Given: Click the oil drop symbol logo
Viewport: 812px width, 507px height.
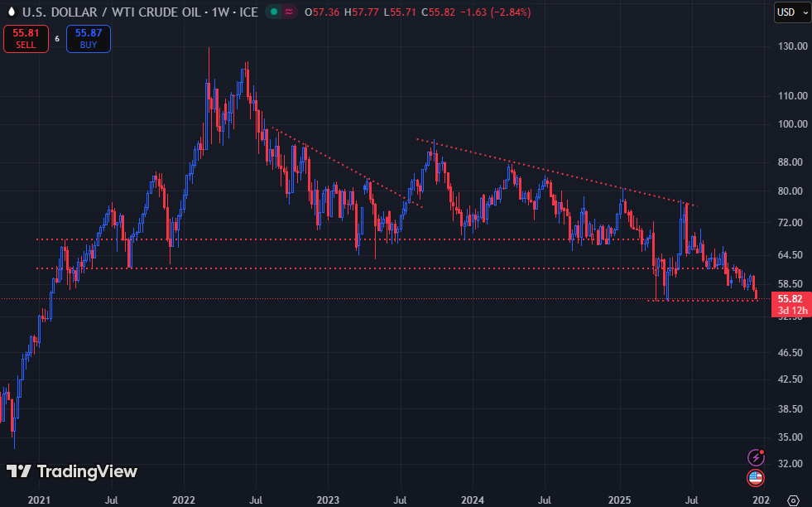Looking at the screenshot, I should (x=12, y=12).
